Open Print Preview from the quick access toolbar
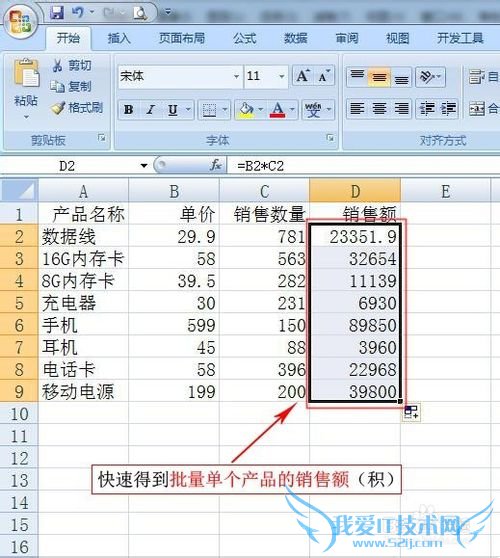Viewport: 500px width, 558px height. tap(140, 14)
